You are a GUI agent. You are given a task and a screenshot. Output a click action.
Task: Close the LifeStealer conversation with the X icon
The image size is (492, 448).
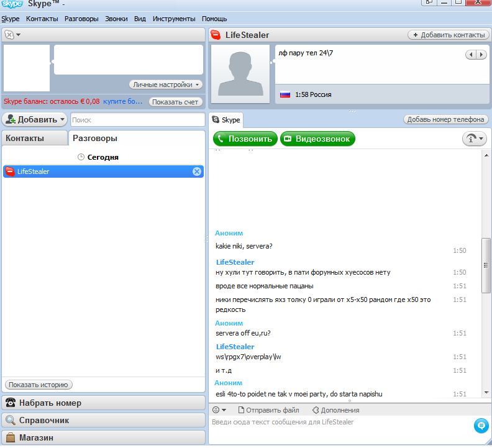197,171
